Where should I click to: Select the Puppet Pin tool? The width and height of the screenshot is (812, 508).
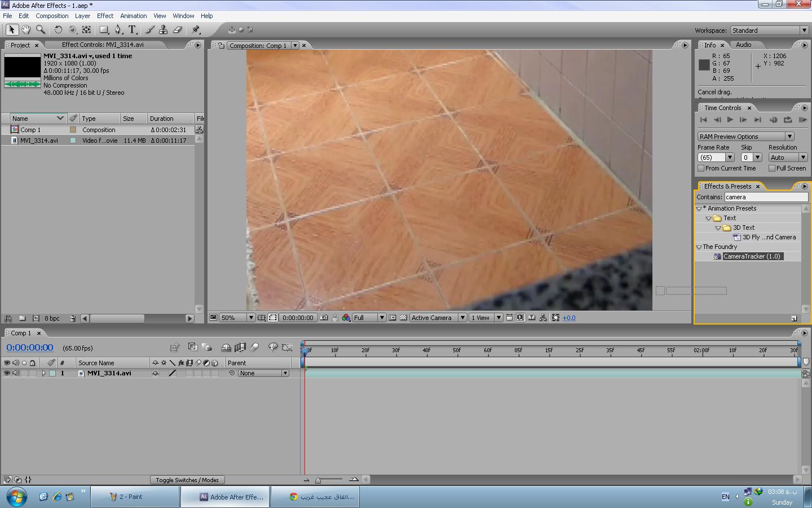click(x=196, y=30)
